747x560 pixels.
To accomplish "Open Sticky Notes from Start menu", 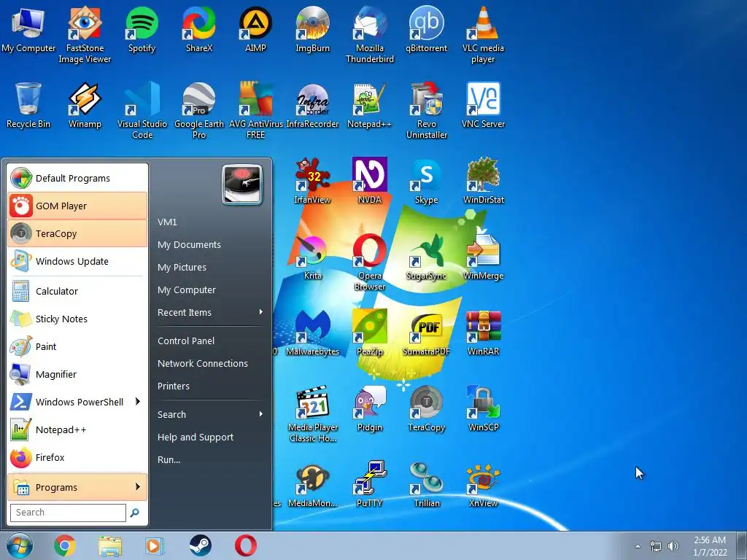I will [77, 319].
